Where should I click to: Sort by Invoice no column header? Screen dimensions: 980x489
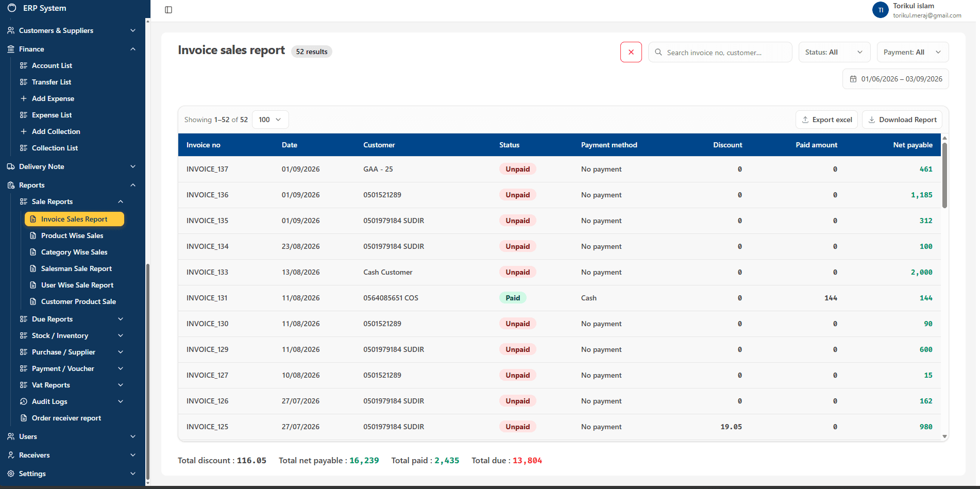(x=203, y=145)
